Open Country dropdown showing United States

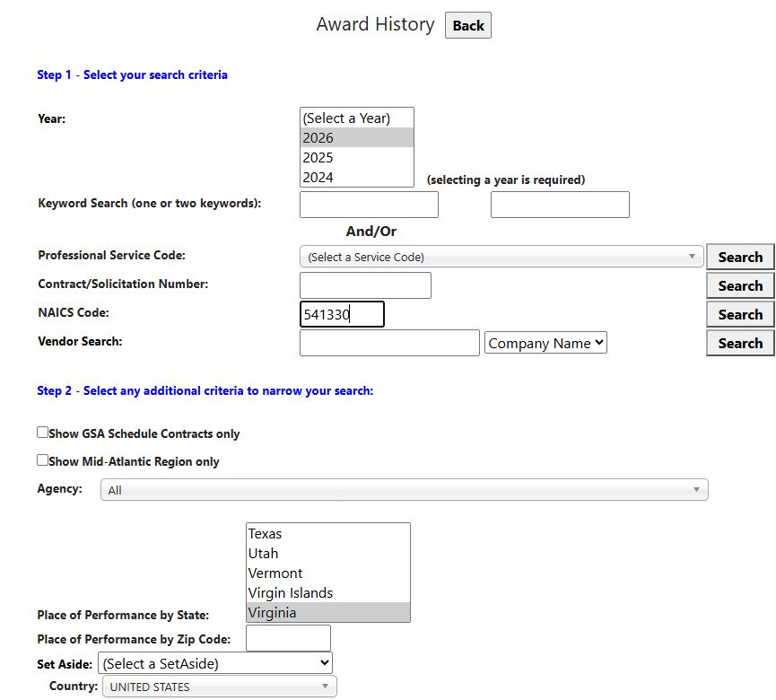219,687
